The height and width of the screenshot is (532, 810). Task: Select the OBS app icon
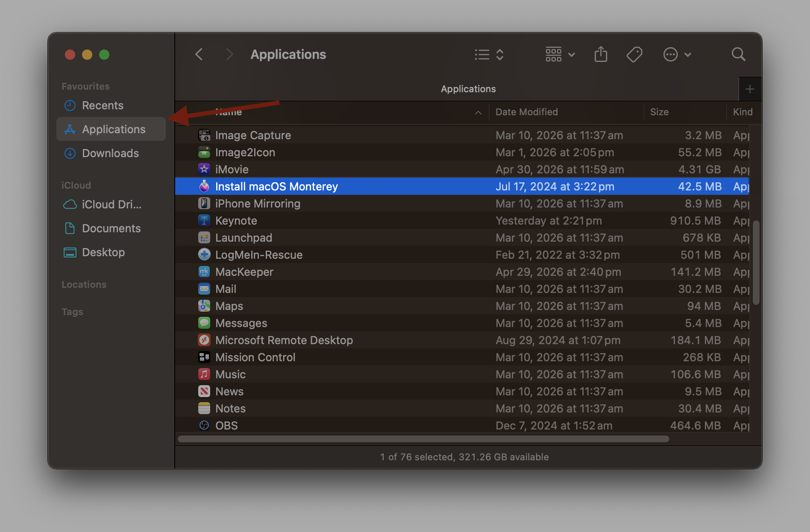coord(204,425)
